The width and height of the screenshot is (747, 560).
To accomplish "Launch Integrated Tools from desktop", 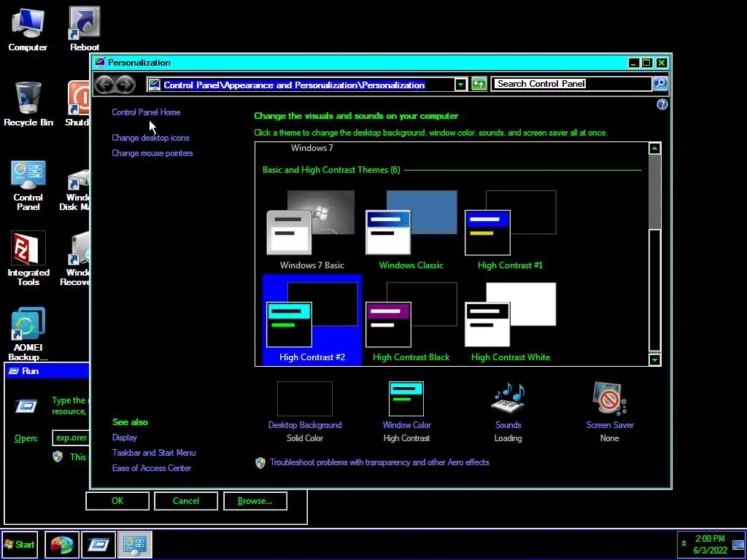I will click(x=28, y=259).
